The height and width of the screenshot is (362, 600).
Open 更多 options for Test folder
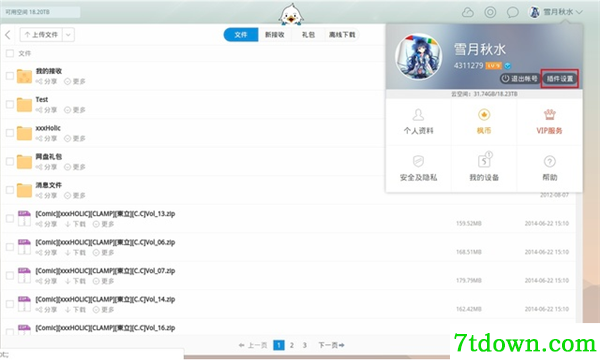pyautogui.click(x=75, y=110)
